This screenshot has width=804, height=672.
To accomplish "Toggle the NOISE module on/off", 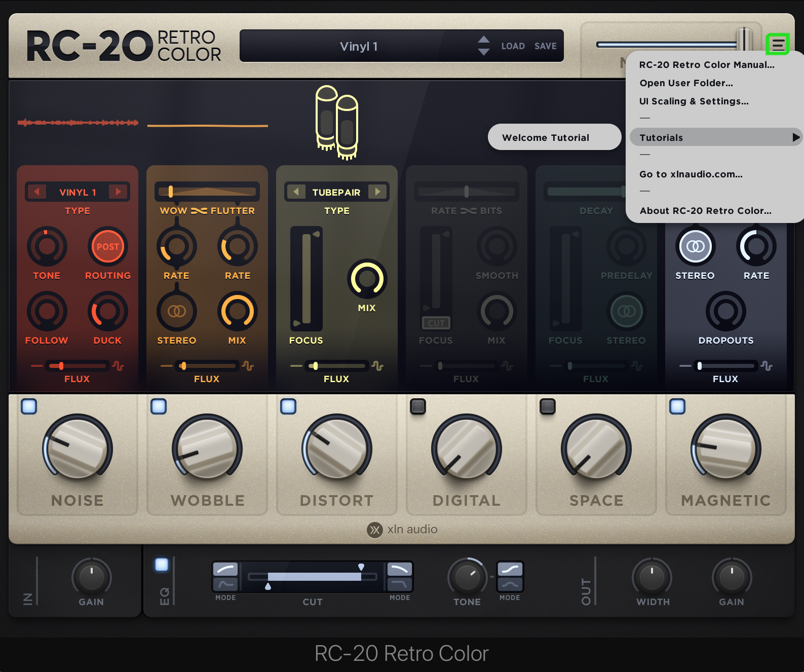I will point(29,406).
